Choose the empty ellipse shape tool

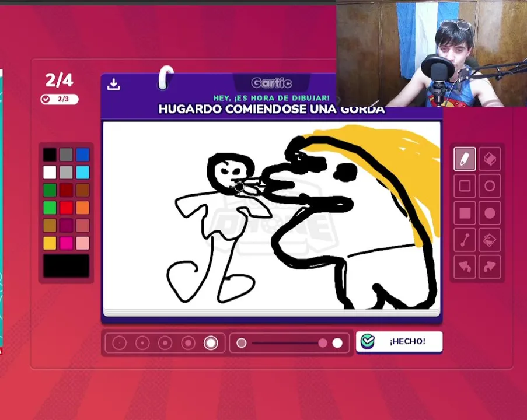click(x=489, y=186)
